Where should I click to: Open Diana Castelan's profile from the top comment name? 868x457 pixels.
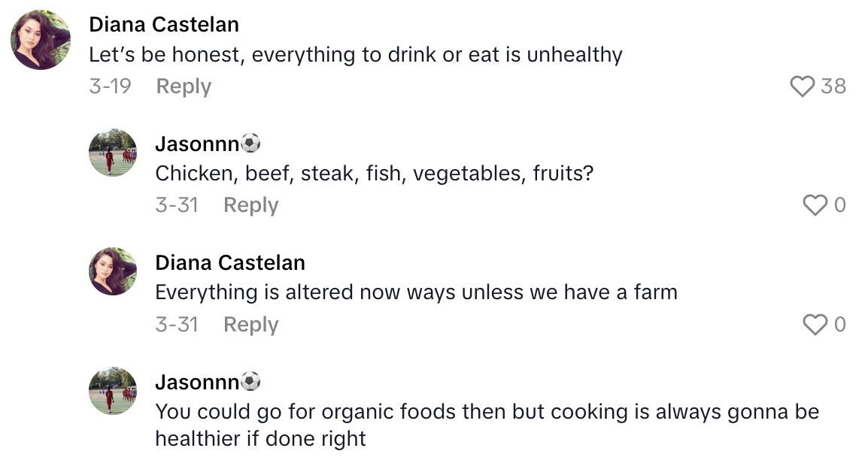point(164,24)
